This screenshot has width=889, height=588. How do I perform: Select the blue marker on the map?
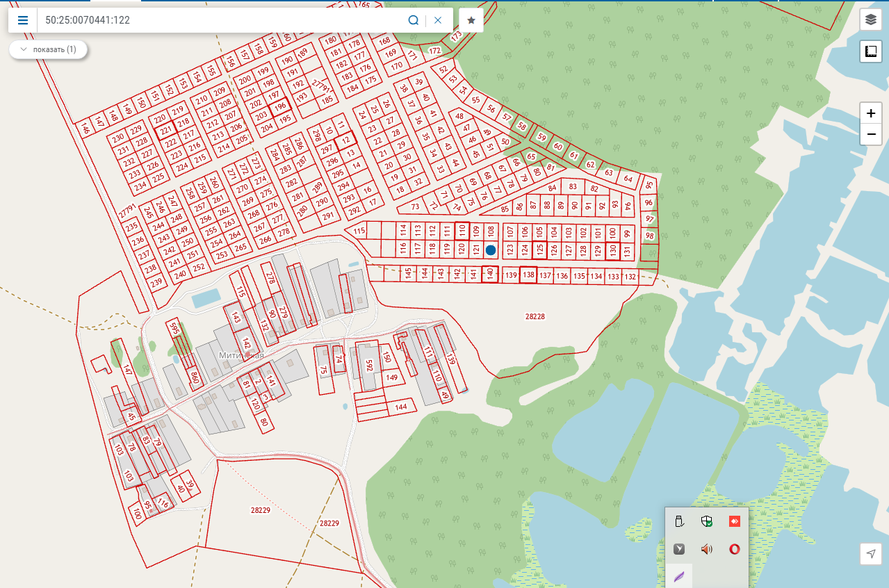pos(491,250)
